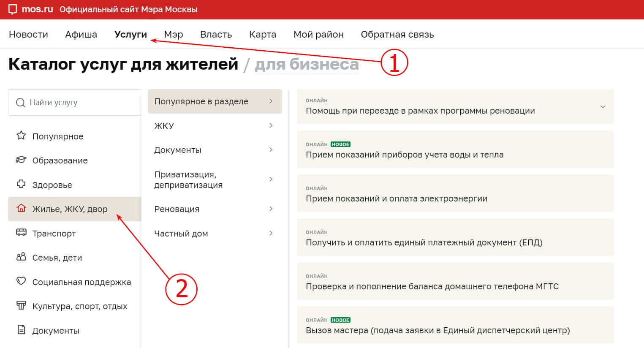Open the Афиша menu item
The image size is (644, 348).
(x=81, y=35)
